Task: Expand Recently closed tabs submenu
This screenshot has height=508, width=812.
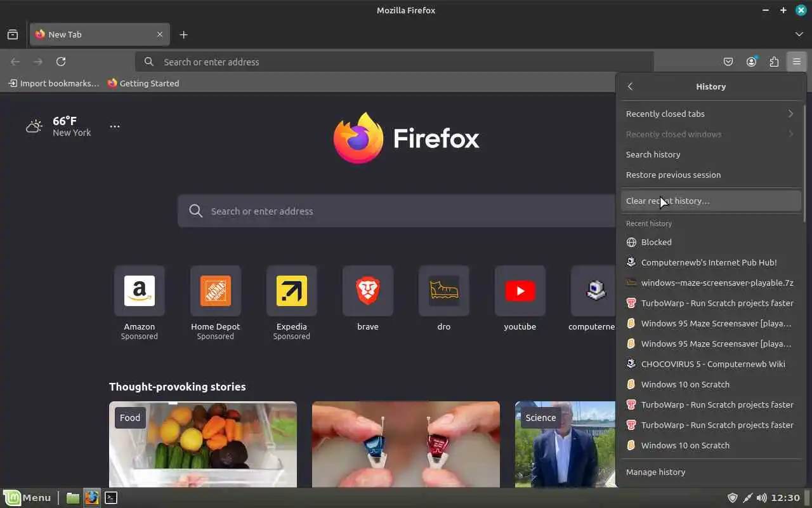Action: tap(710, 114)
